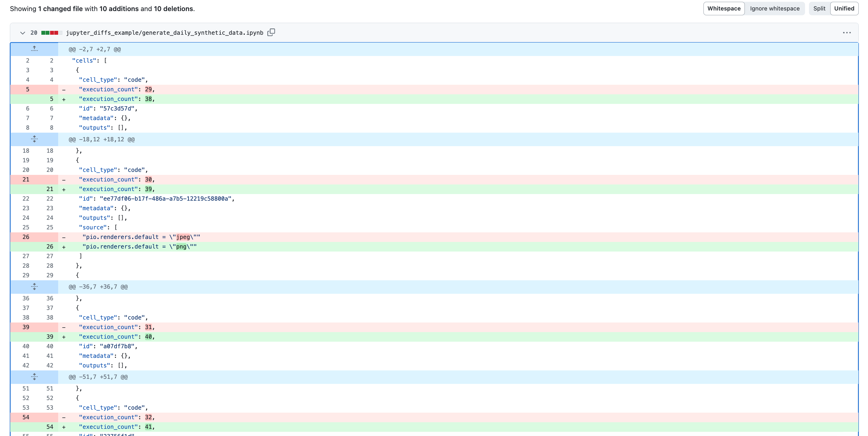Expand lines at the -18,12 hunk header
868x436 pixels.
pyautogui.click(x=34, y=139)
